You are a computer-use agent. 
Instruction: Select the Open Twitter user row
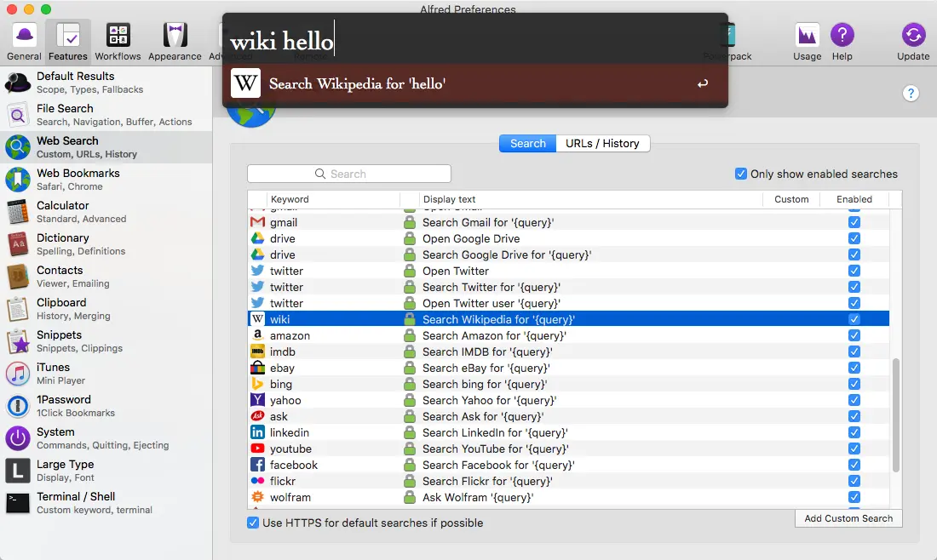point(568,303)
